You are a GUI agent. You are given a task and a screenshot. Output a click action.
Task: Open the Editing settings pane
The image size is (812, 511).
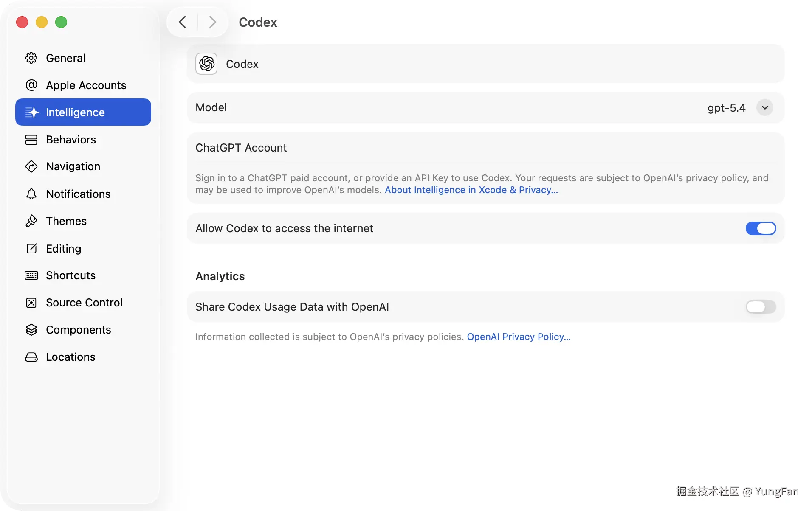pos(63,248)
